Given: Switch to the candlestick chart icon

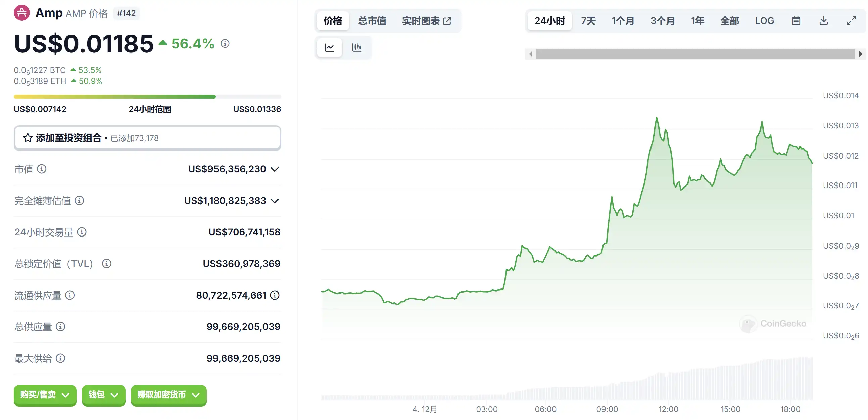Looking at the screenshot, I should (356, 48).
